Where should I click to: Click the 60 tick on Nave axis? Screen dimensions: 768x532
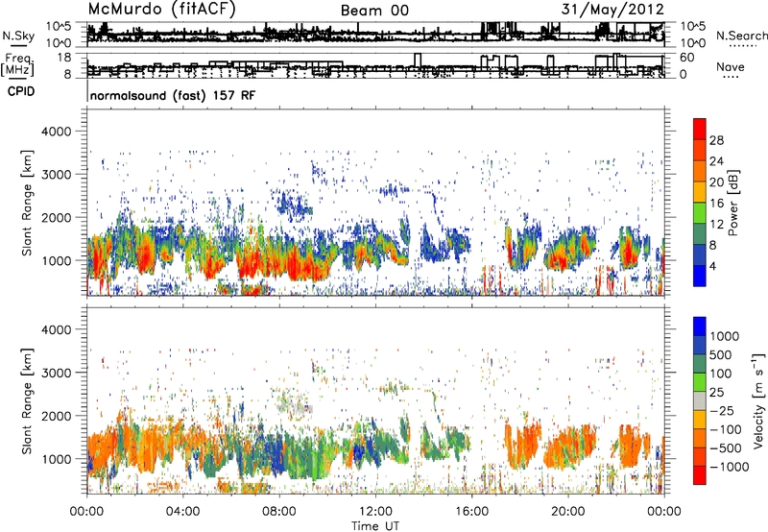686,58
